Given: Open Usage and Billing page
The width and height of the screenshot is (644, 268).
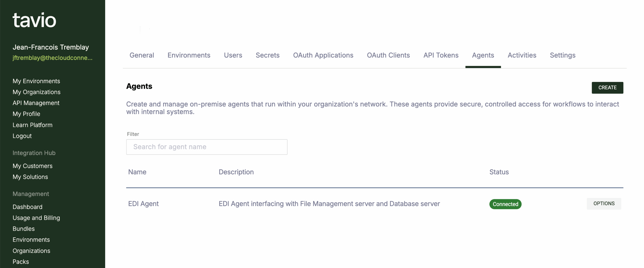Looking at the screenshot, I should point(36,218).
